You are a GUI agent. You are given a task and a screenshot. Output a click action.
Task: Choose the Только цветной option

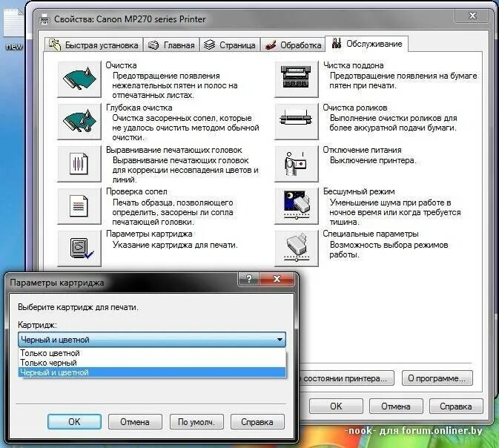152,353
